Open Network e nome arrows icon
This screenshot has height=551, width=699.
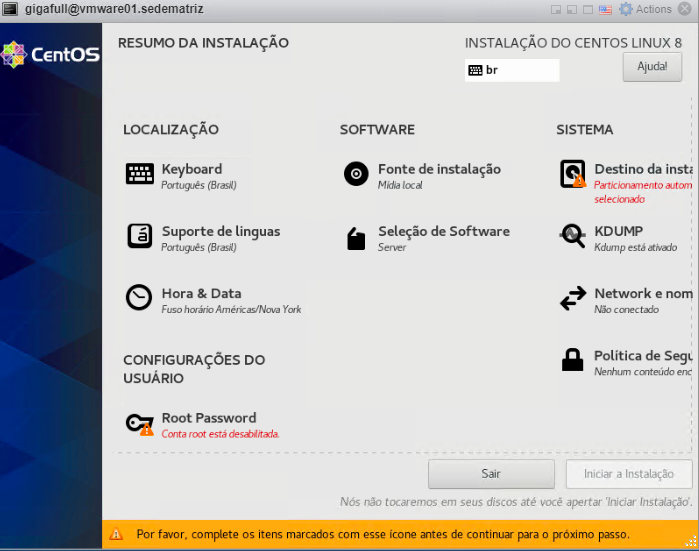point(573,298)
